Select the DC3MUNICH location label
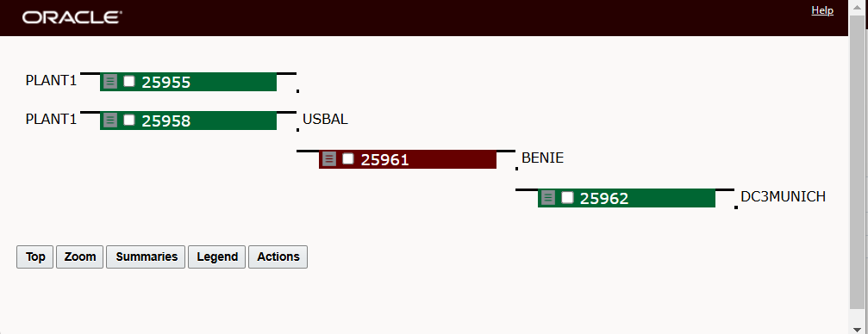Image resolution: width=868 pixels, height=334 pixels. click(783, 197)
